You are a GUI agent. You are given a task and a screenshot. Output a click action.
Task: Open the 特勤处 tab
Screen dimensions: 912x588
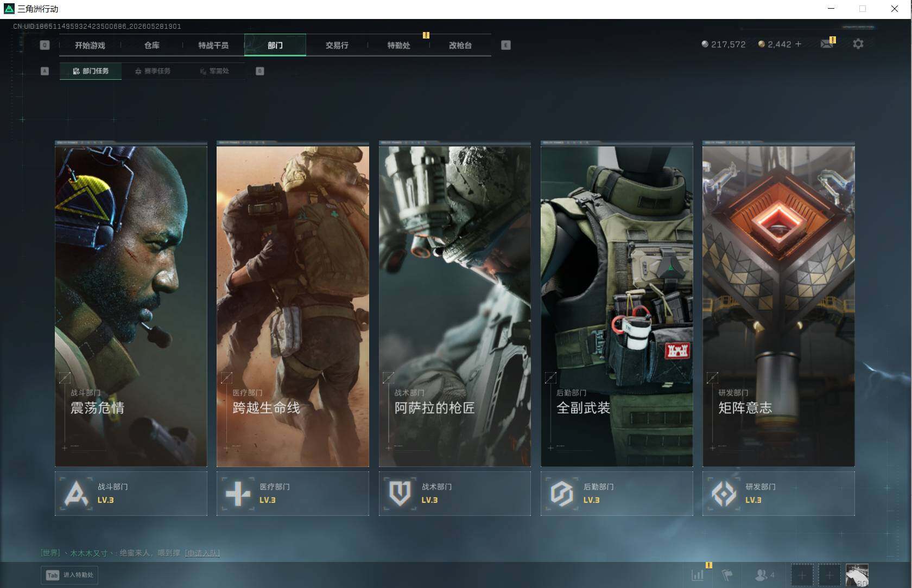[398, 45]
